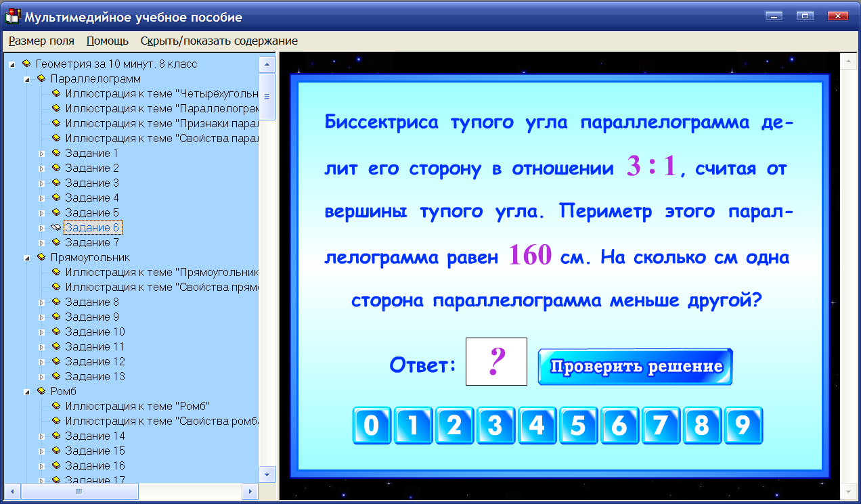The width and height of the screenshot is (861, 504).
Task: Expand the "Задание 1" tree node
Action: [x=42, y=153]
